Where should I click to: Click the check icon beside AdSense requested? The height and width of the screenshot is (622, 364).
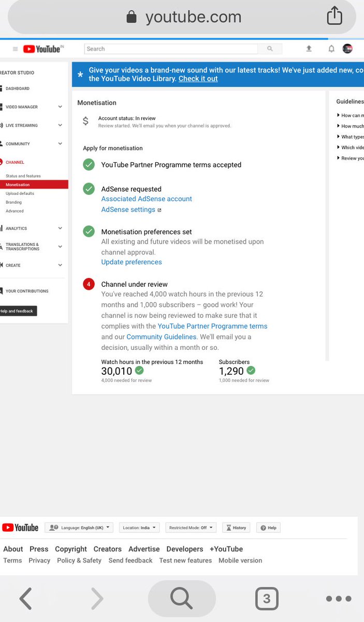pyautogui.click(x=89, y=189)
